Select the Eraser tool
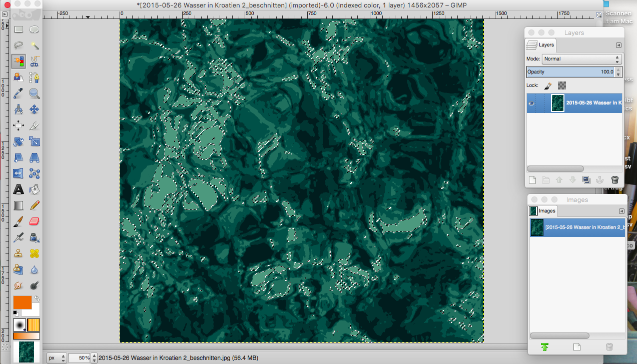 point(35,221)
